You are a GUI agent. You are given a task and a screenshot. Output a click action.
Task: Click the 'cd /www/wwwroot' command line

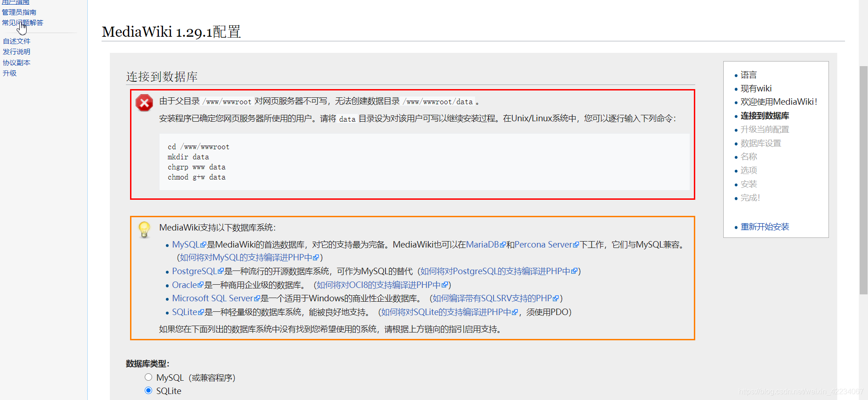(x=199, y=147)
